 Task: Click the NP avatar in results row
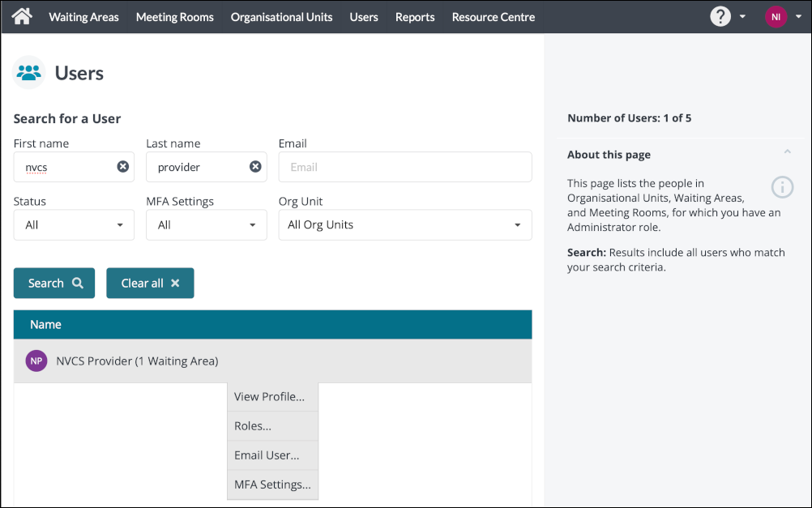36,361
